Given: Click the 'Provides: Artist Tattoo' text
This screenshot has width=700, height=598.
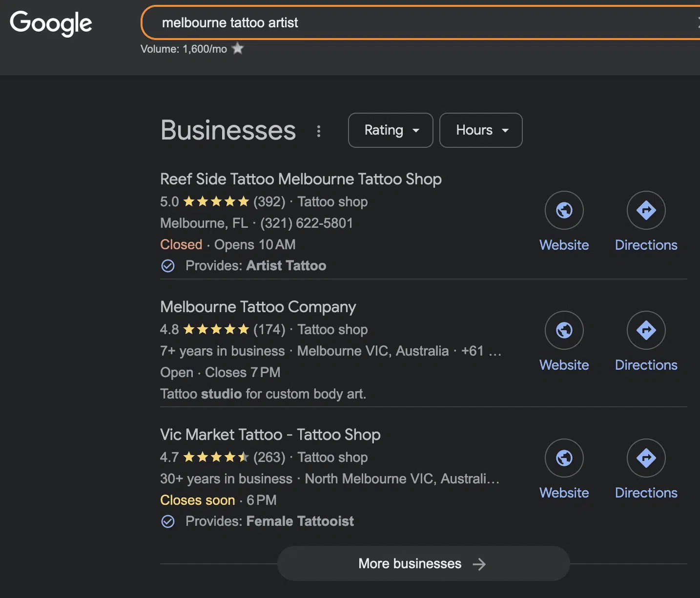Looking at the screenshot, I should click(x=256, y=265).
